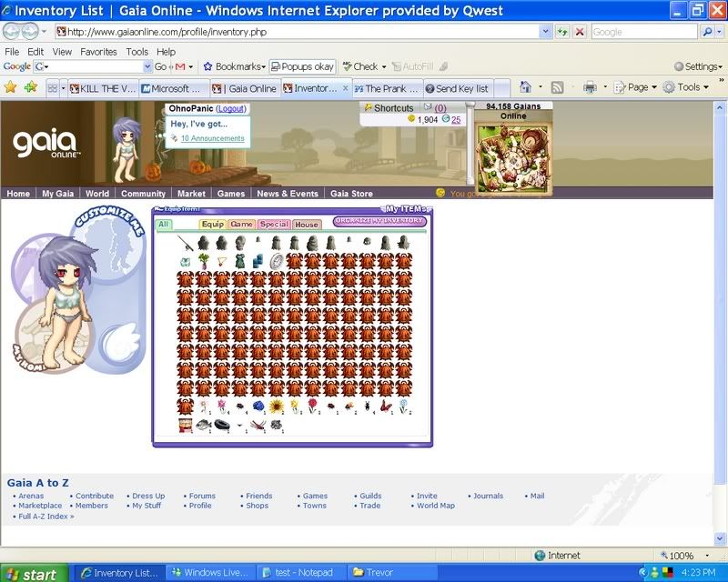Select the gold necklace inventory item
The width and height of the screenshot is (728, 582).
pos(221,261)
